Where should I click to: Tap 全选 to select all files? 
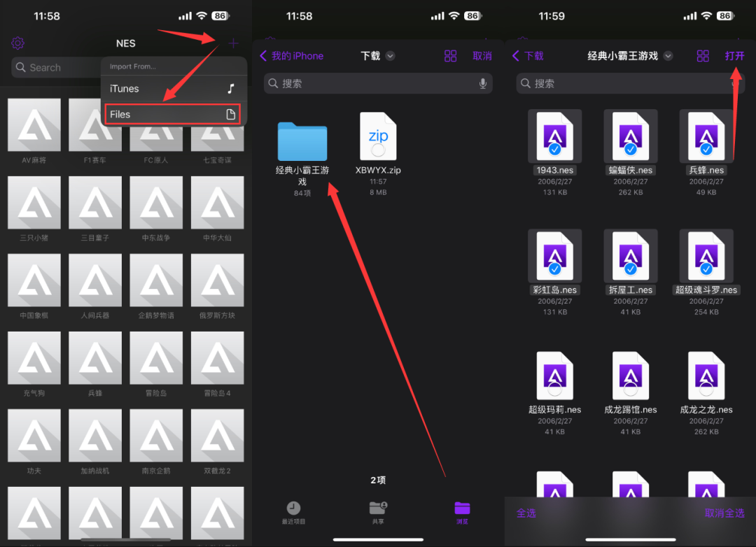(x=526, y=513)
